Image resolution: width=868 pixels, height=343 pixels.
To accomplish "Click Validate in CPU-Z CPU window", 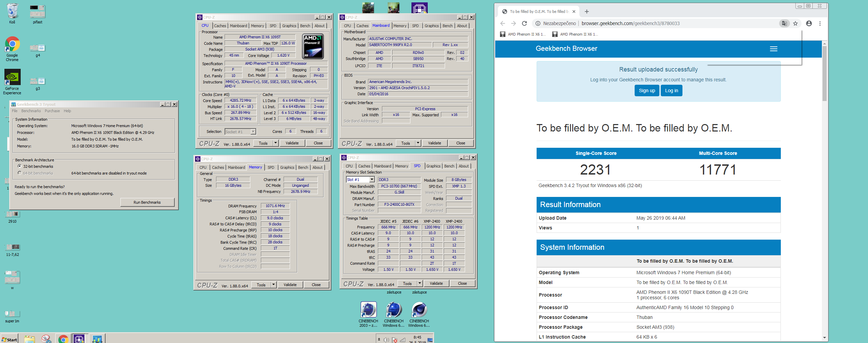I will click(x=292, y=143).
